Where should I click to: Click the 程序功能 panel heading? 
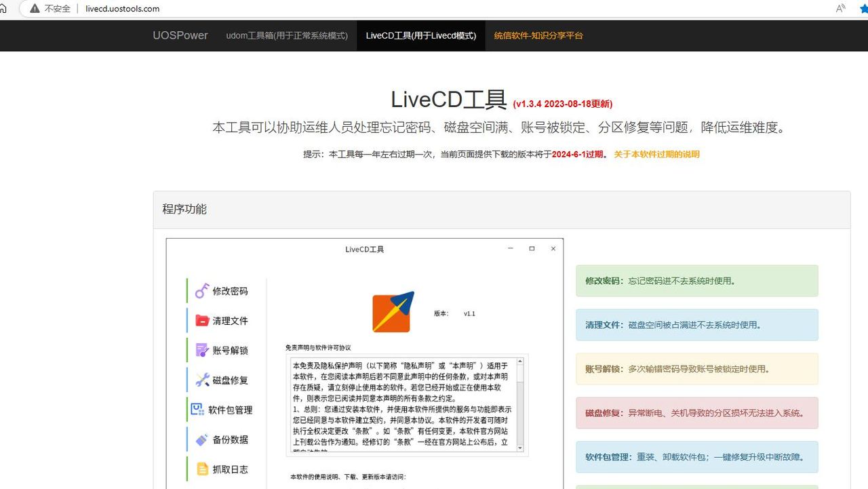pyautogui.click(x=184, y=209)
